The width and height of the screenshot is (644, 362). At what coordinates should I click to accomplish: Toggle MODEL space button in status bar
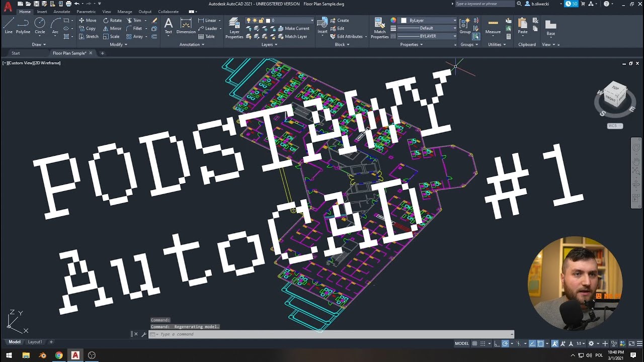point(462,343)
